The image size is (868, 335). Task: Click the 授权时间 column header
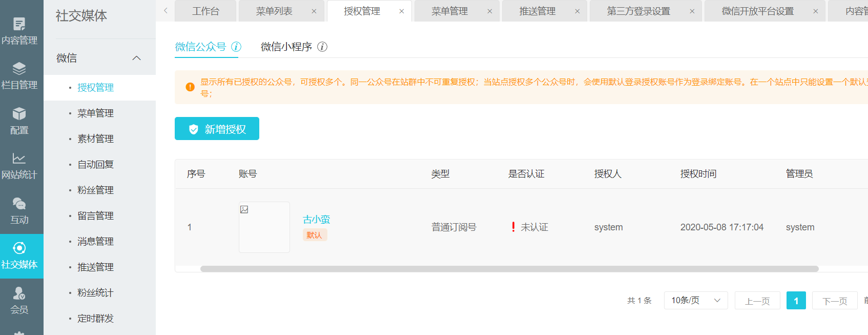(x=698, y=174)
